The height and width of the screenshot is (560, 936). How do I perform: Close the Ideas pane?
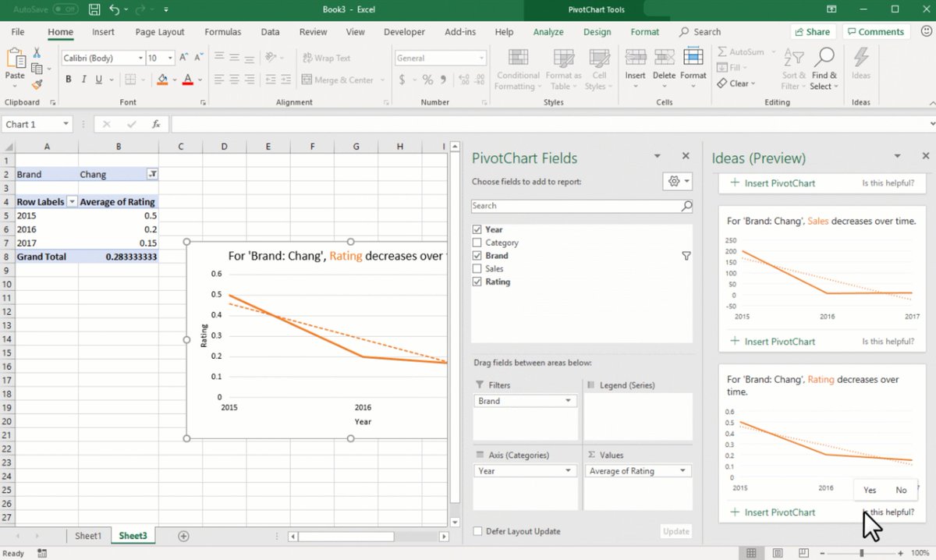click(x=925, y=156)
